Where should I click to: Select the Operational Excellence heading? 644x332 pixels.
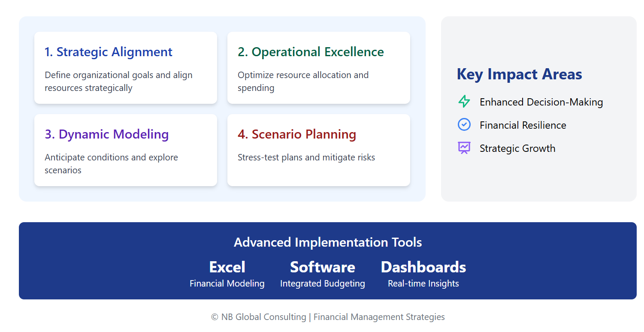(311, 52)
